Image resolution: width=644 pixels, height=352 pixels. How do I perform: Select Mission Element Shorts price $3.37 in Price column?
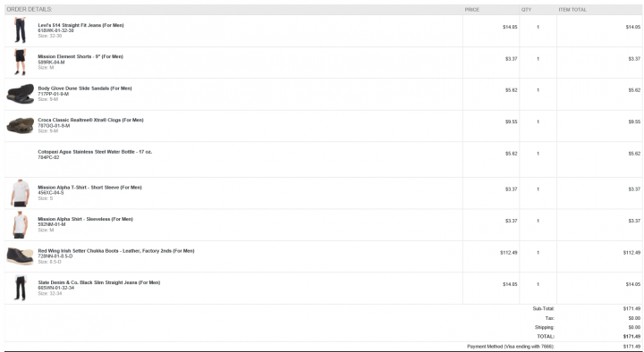pyautogui.click(x=511, y=59)
